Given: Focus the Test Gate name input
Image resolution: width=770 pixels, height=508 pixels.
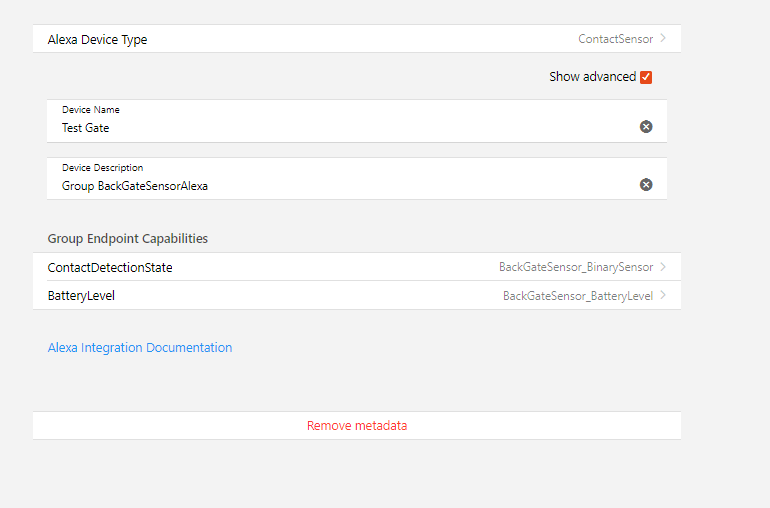Looking at the screenshot, I should click(300, 128).
